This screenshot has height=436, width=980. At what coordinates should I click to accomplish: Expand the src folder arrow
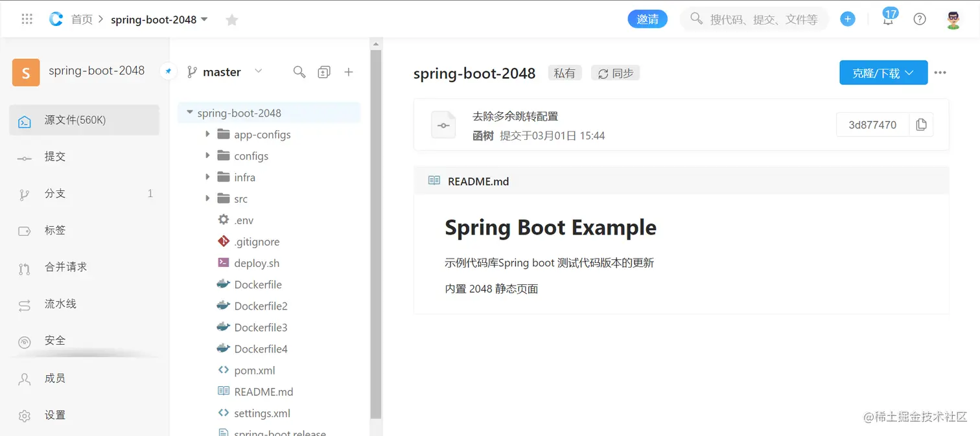pyautogui.click(x=207, y=198)
